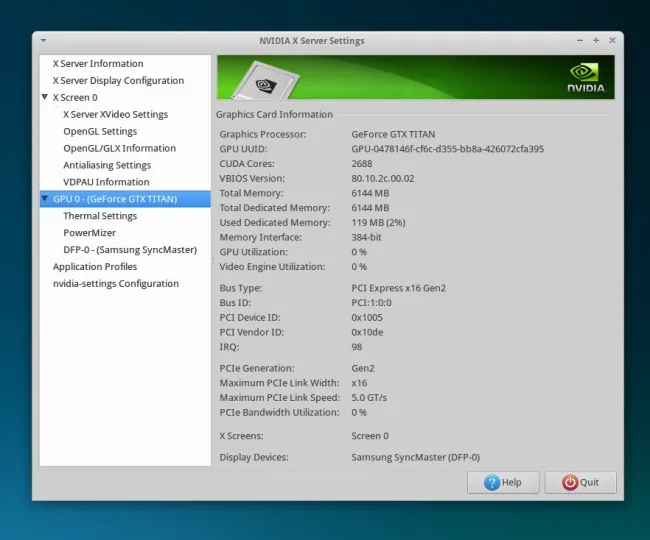This screenshot has height=540, width=650.
Task: Open X Server Information page
Action: pos(97,64)
